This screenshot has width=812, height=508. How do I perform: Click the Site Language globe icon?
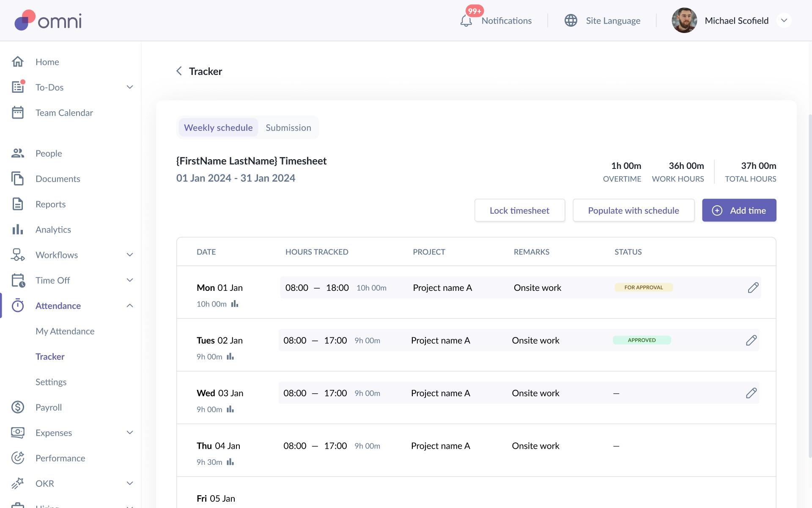click(x=571, y=21)
